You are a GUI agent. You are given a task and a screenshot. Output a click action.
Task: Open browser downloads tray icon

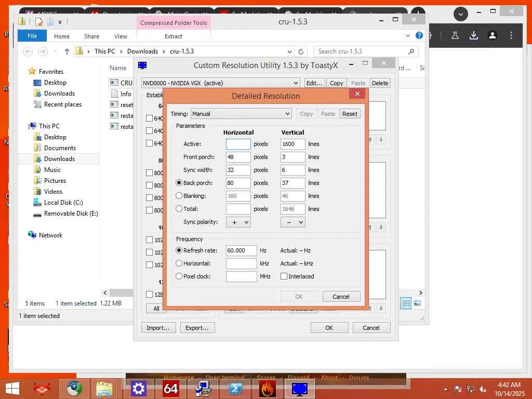tap(474, 35)
